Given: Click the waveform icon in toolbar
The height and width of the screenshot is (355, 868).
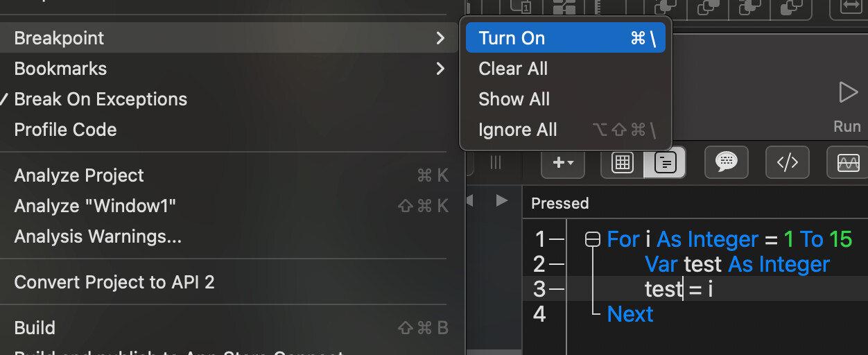Looking at the screenshot, I should tap(848, 162).
